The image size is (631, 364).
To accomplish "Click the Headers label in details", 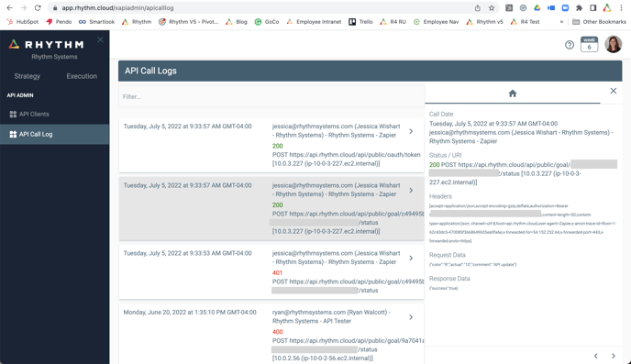I will [x=440, y=196].
